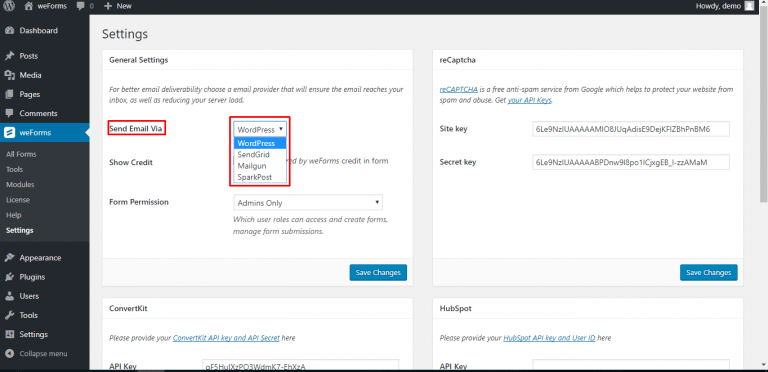Click the ConvertKit panel title
The image size is (768, 372).
[x=128, y=308]
